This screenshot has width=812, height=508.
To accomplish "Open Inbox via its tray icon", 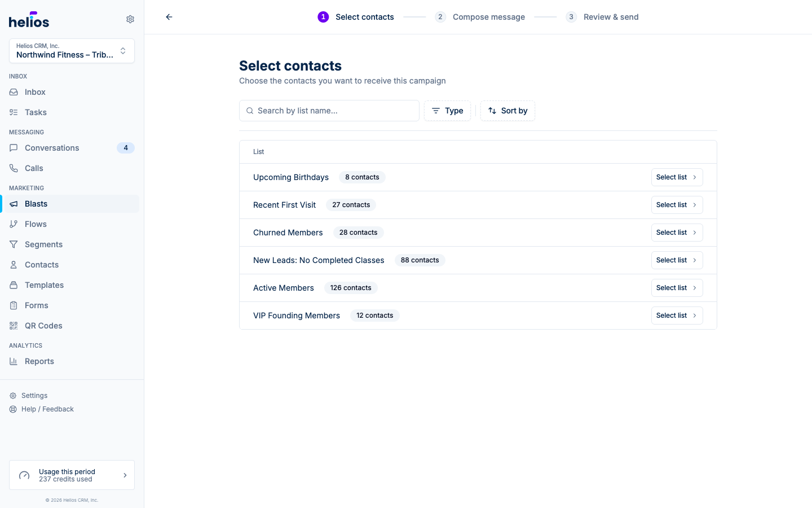I will coord(14,92).
